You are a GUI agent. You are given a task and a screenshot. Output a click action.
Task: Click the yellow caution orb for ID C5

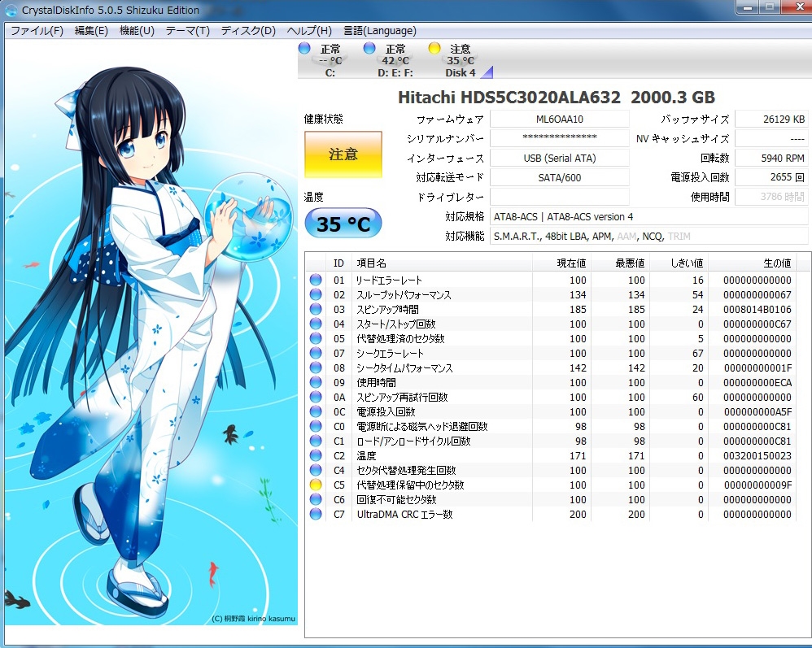(x=316, y=485)
